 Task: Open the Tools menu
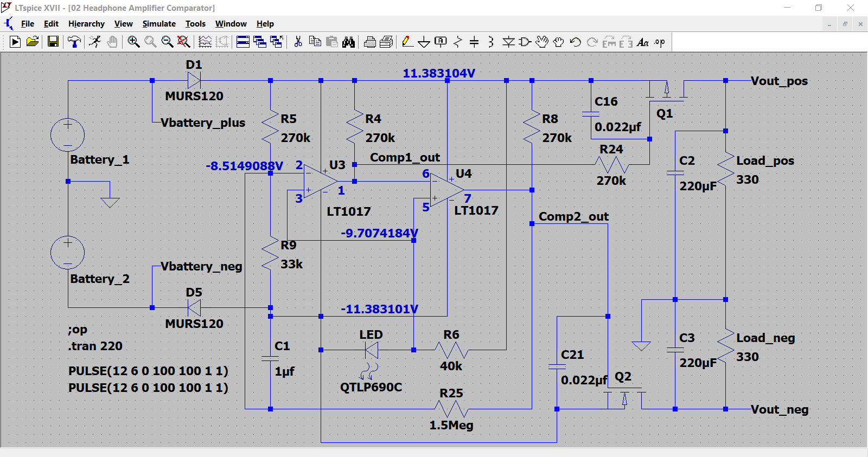click(x=195, y=24)
